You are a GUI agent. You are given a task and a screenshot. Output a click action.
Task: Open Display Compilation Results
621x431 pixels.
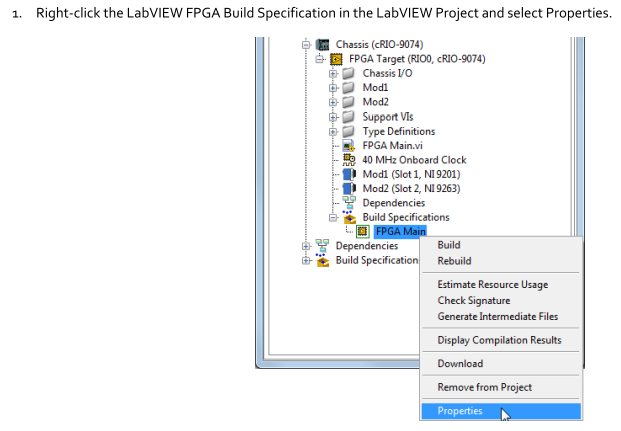[501, 340]
